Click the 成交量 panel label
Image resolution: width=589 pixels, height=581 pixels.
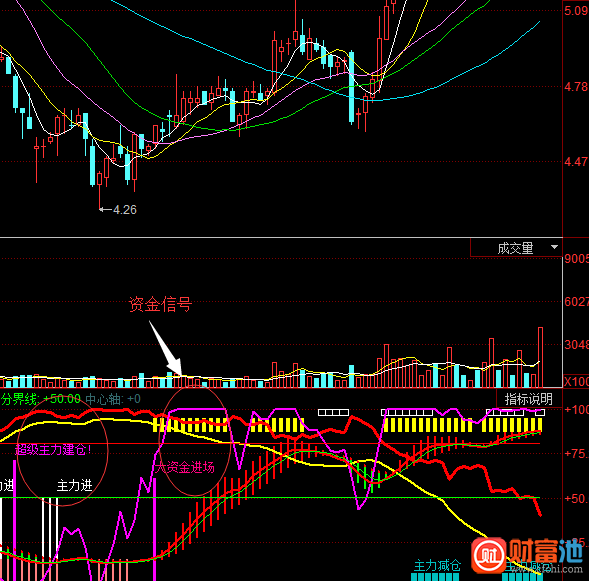(x=515, y=248)
